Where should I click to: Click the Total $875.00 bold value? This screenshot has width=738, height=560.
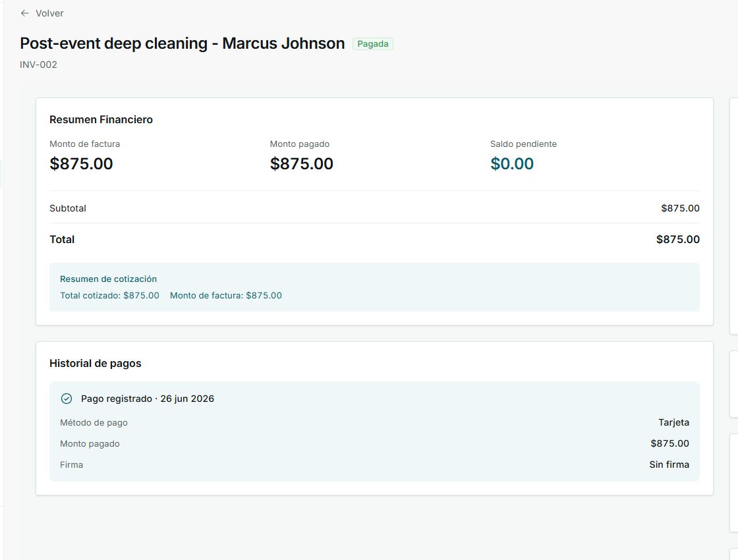tap(678, 239)
